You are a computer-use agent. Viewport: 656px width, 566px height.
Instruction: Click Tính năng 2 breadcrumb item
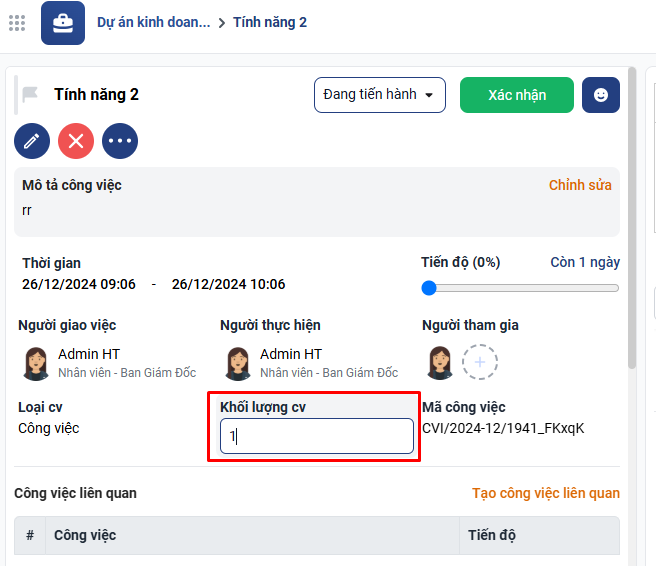click(270, 22)
